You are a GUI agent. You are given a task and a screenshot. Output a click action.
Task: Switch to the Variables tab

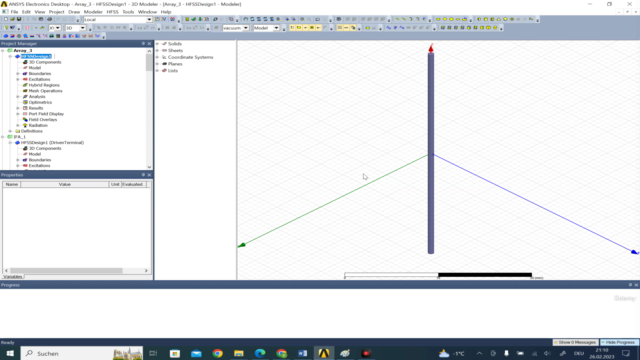[x=13, y=277]
